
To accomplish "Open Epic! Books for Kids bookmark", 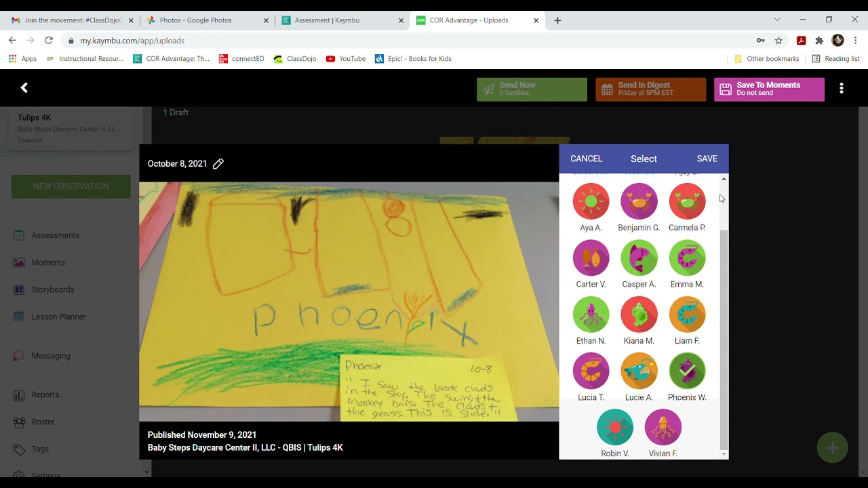I will pos(413,59).
